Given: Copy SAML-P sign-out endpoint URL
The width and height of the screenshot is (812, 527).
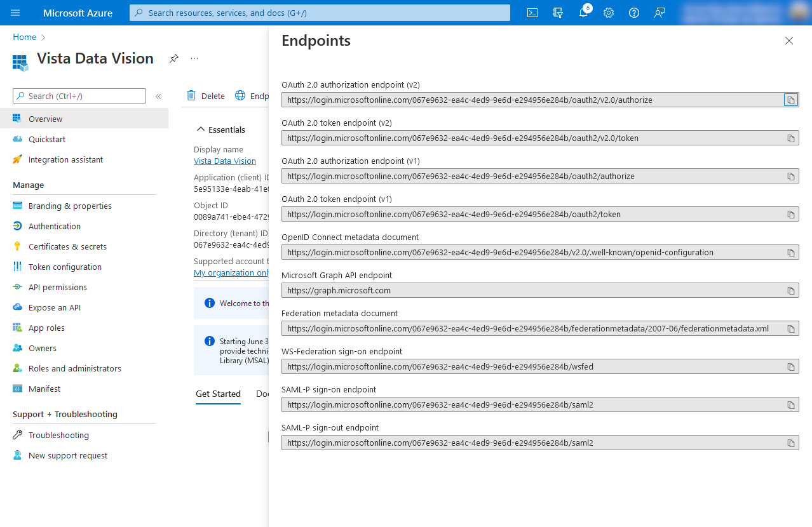Looking at the screenshot, I should pos(791,443).
